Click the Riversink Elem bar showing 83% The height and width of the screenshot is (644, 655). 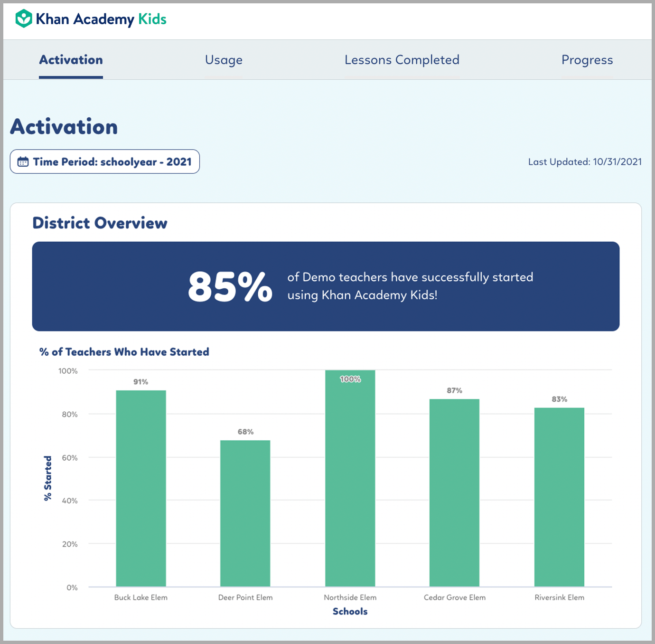pyautogui.click(x=559, y=496)
